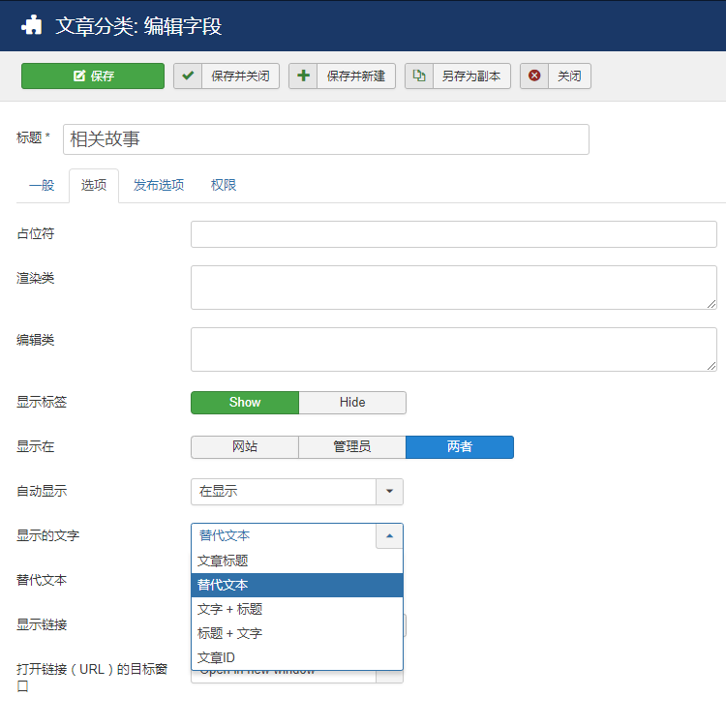Click the puzzle piece icon in header

pos(32,25)
